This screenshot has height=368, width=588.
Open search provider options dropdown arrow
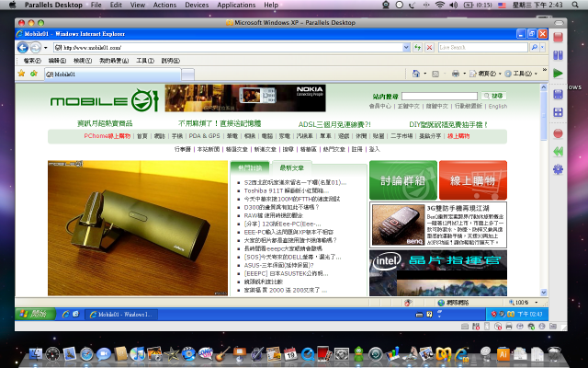click(x=542, y=47)
